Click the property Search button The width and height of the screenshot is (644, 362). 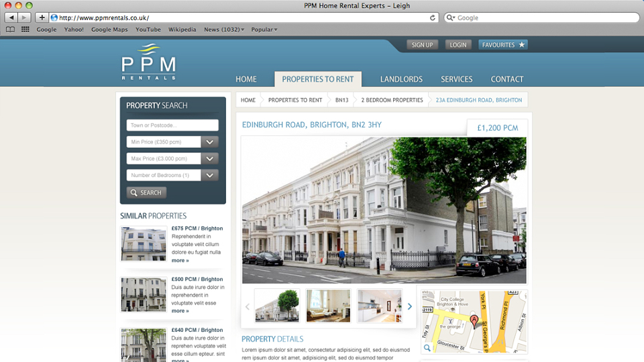(x=146, y=192)
